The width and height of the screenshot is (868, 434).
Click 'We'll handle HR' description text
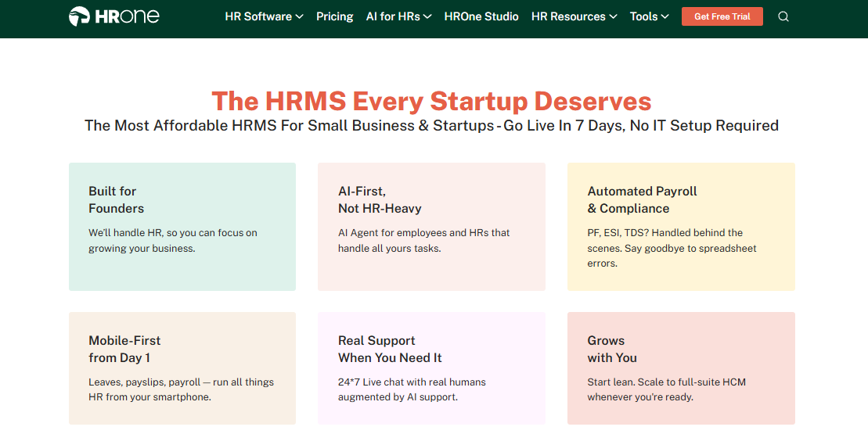(173, 241)
